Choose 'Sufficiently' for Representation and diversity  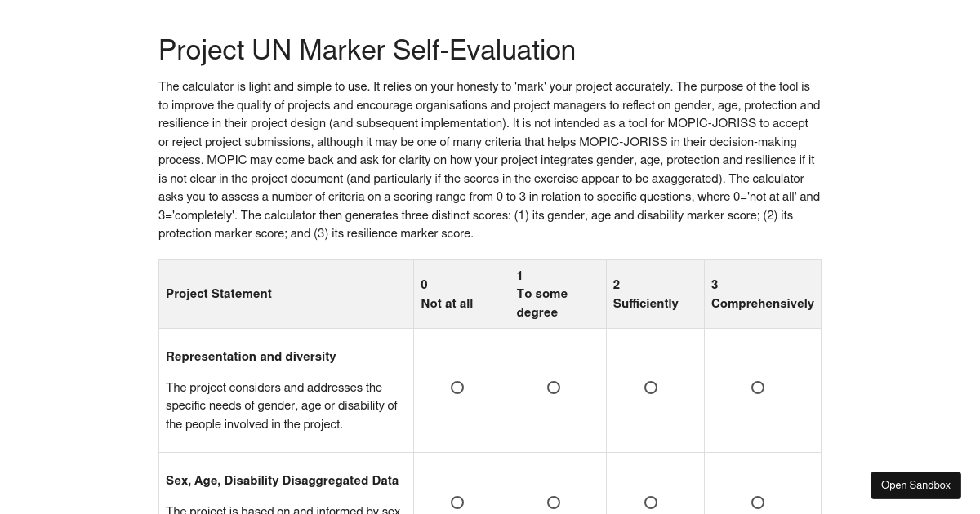pyautogui.click(x=651, y=388)
